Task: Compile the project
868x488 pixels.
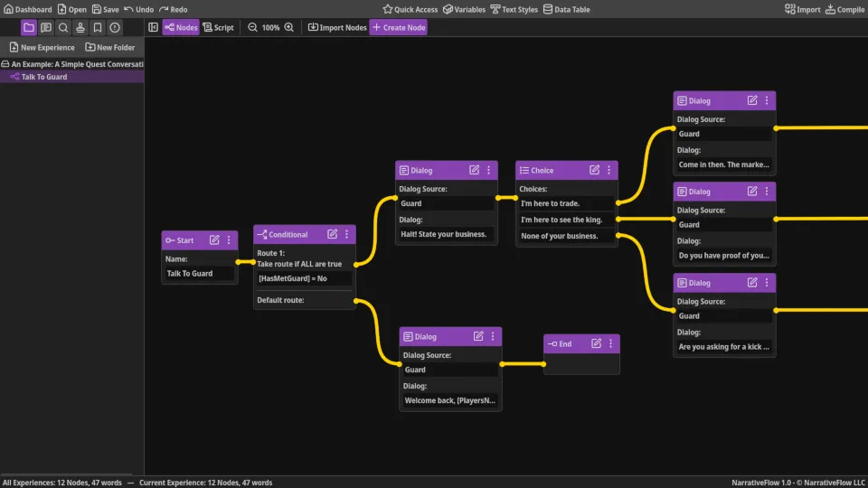Action: pyautogui.click(x=844, y=9)
